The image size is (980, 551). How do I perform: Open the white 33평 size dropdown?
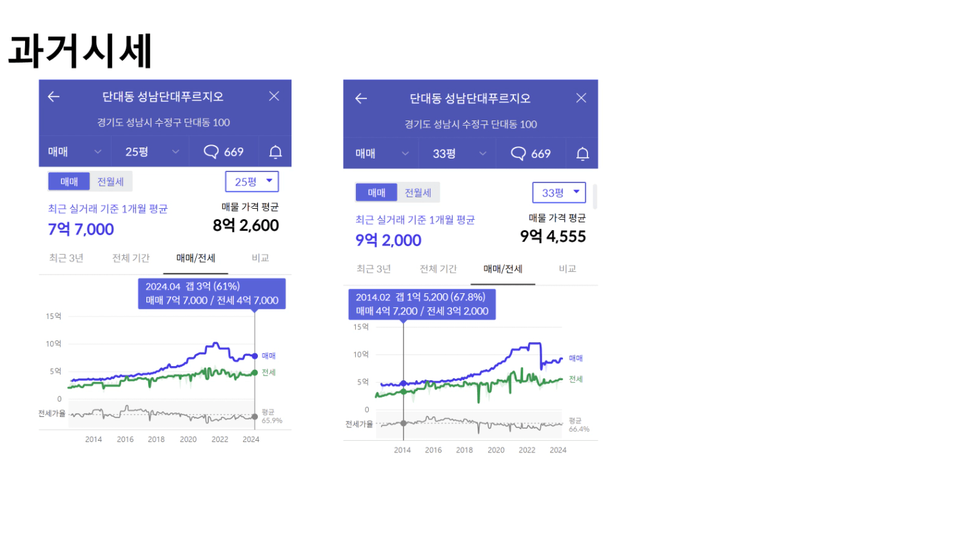click(x=559, y=193)
